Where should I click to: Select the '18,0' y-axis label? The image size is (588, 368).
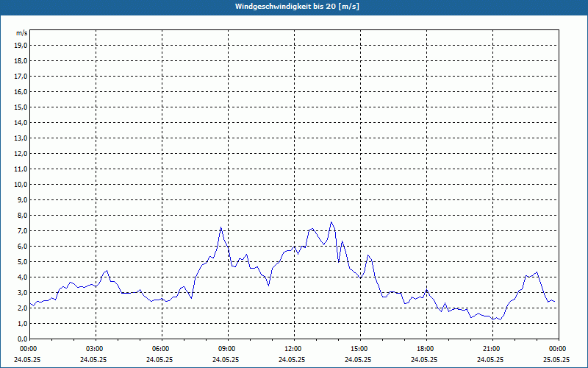21,61
